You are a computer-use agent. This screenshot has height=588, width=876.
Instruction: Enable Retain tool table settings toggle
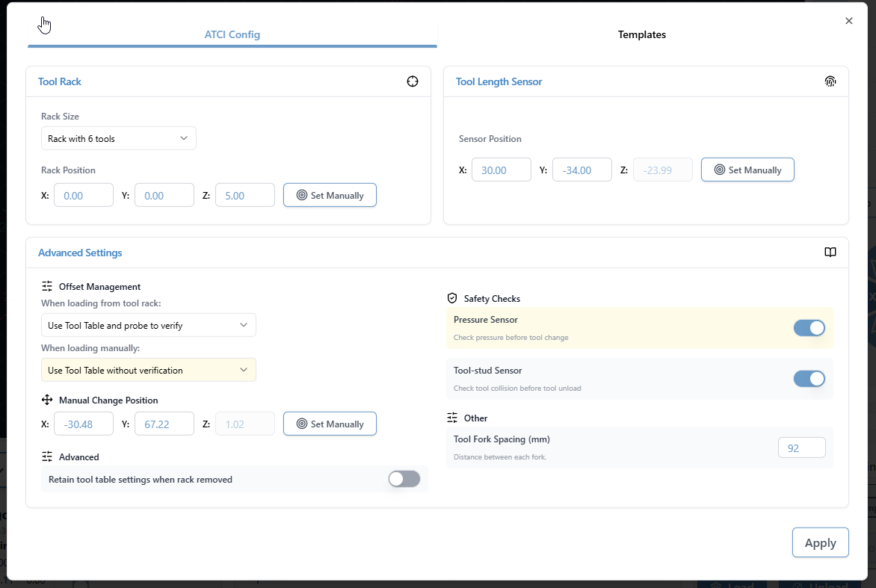tap(404, 479)
